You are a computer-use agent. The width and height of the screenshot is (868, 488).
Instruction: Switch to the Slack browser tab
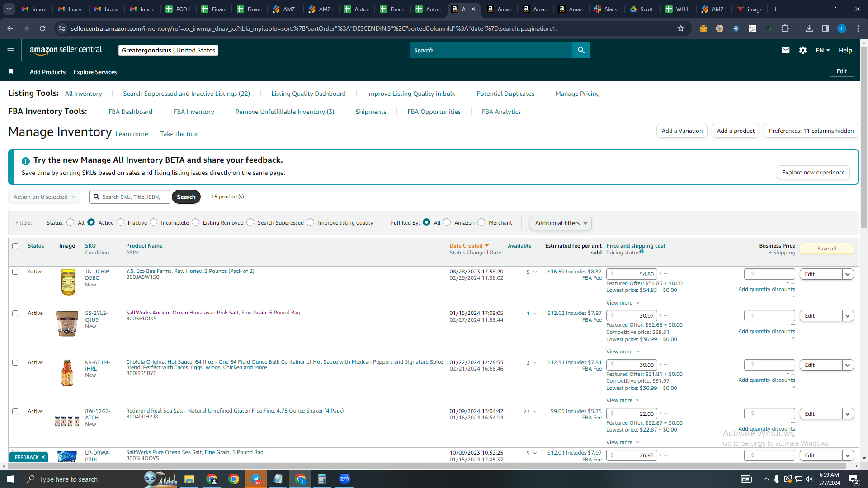point(606,9)
